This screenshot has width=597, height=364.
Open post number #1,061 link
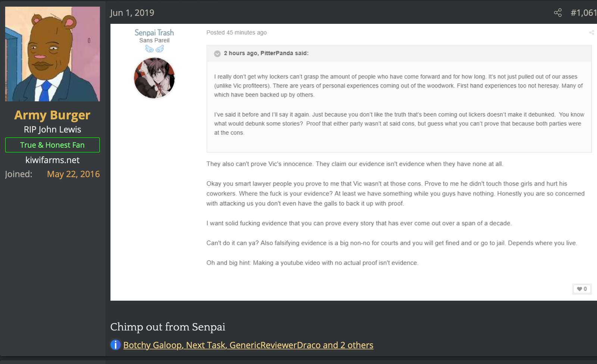(x=584, y=13)
